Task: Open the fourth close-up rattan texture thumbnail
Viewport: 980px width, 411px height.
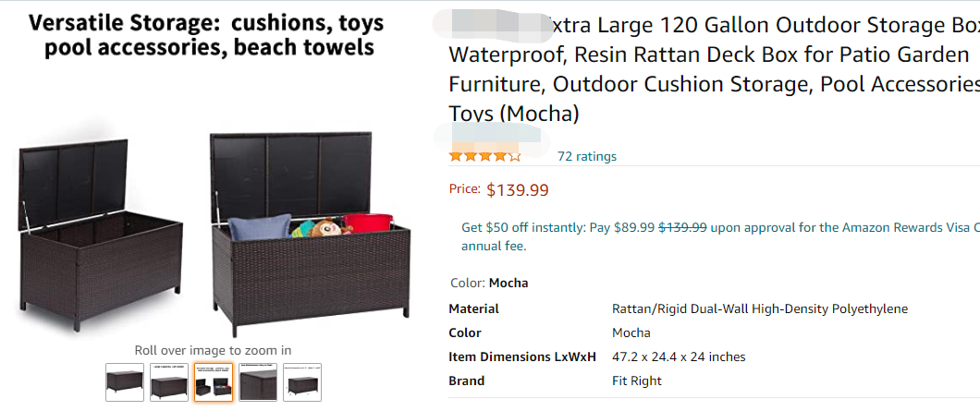Action: 258,381
